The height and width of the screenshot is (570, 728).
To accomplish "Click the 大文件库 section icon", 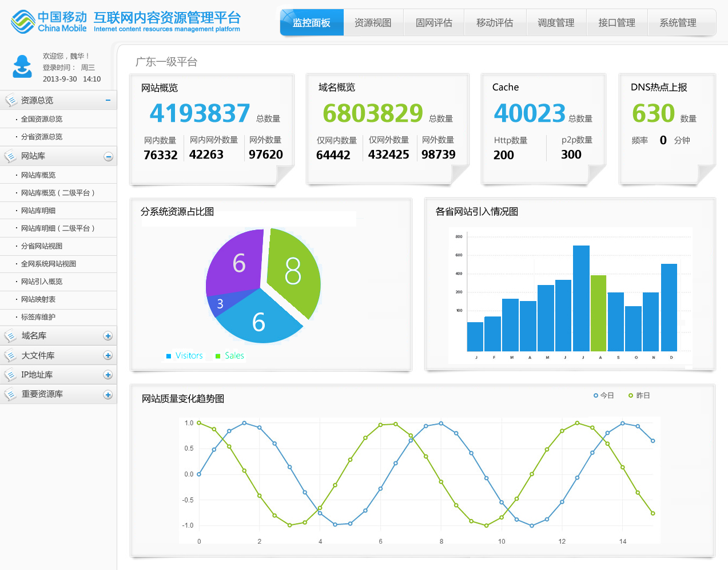I will [10, 356].
